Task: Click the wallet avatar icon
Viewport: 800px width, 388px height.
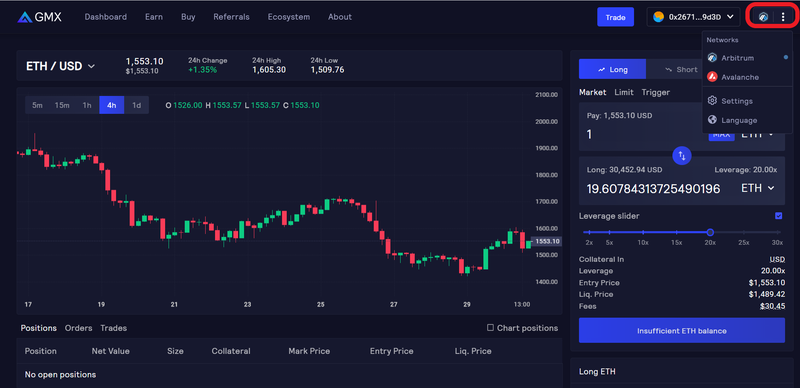Action: [x=659, y=17]
